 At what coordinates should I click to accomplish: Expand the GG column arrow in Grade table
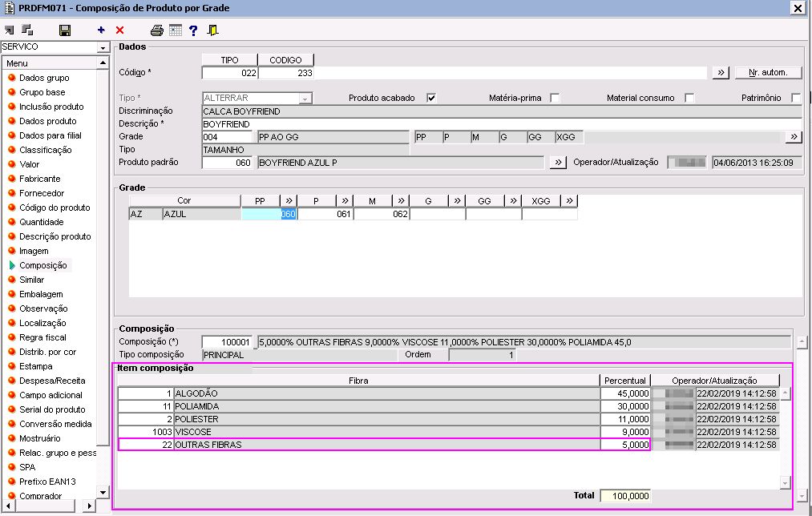point(513,201)
